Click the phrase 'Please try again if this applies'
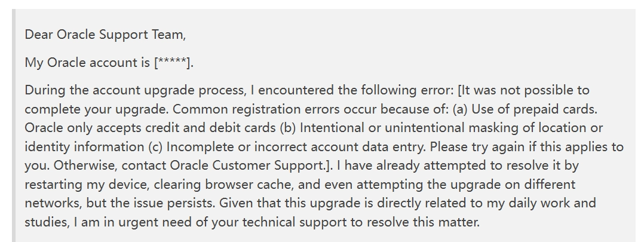 520,146
